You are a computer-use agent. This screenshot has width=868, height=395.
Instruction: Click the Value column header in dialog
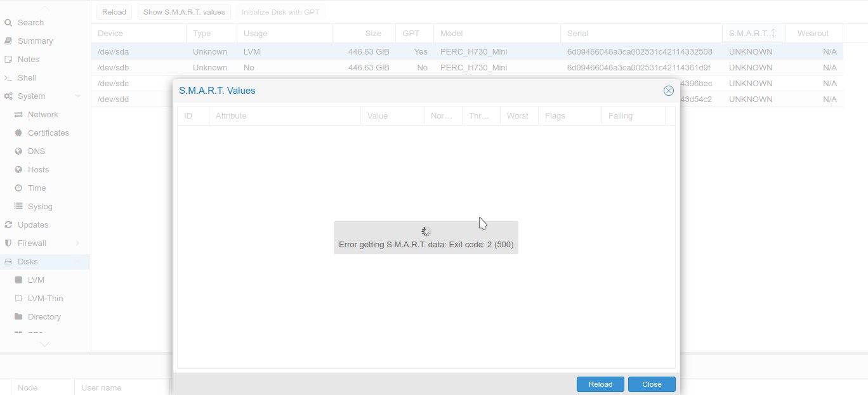pyautogui.click(x=392, y=116)
